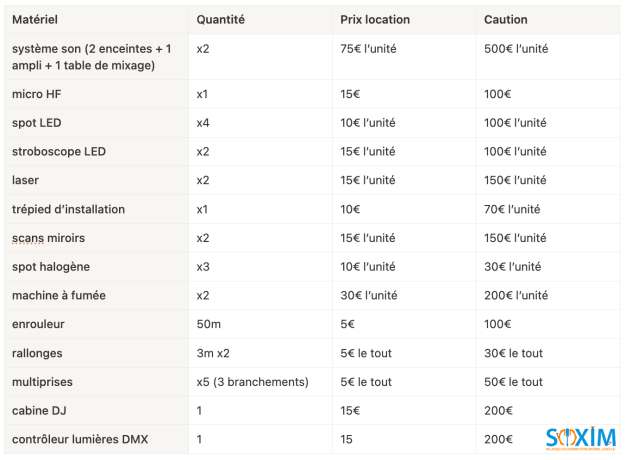Viewport: 625px width, 460px height.
Task: Click the SOXIM logo
Action: point(580,438)
